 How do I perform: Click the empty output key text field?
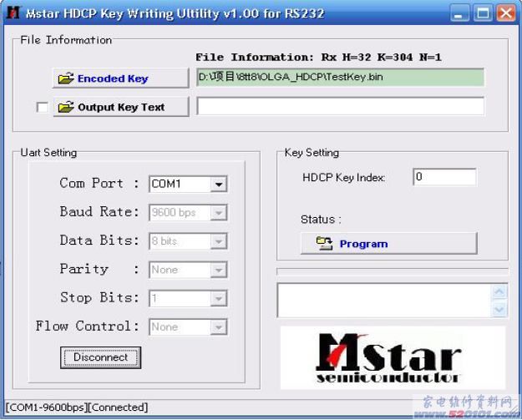[x=340, y=107]
